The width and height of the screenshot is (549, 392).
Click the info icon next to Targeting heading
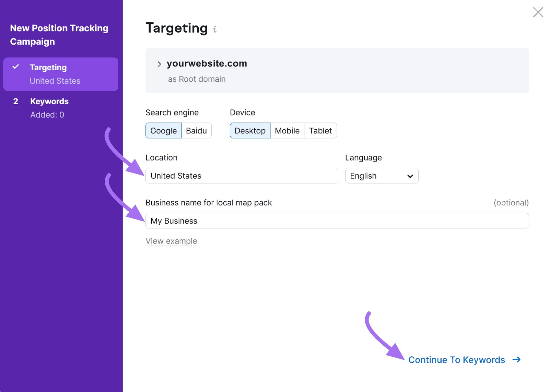click(215, 29)
